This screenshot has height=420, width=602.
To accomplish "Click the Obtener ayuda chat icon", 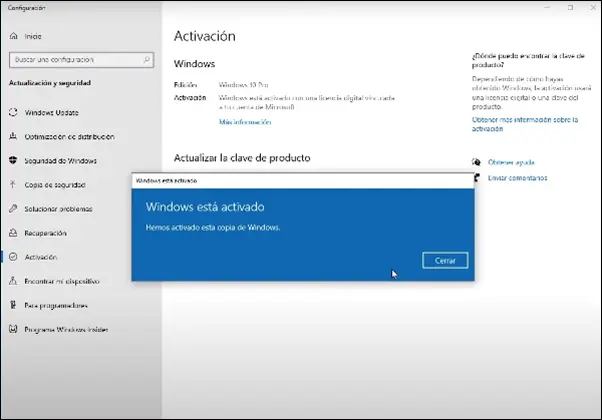I will 476,162.
